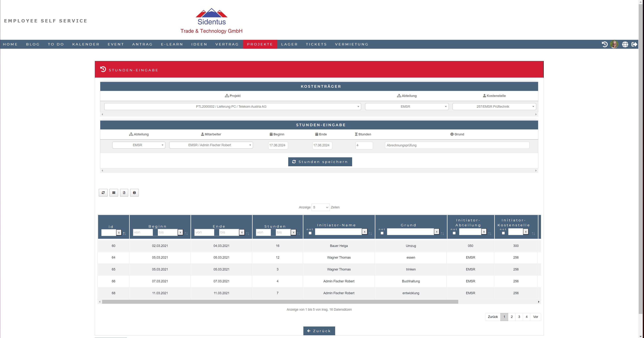Open the Projekt dropdown PTL2000002
Image resolution: width=644 pixels, height=338 pixels.
(233, 107)
